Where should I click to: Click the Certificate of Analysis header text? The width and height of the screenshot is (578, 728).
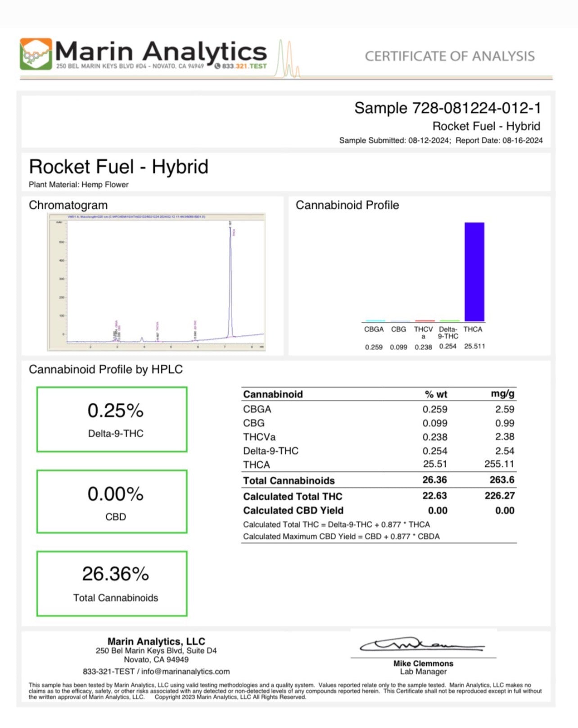click(449, 56)
